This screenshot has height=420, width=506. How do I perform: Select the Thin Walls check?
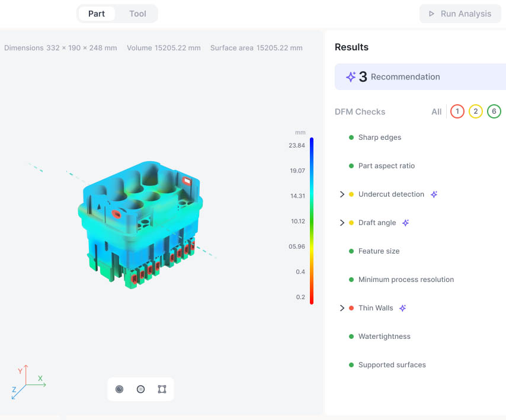tap(376, 308)
